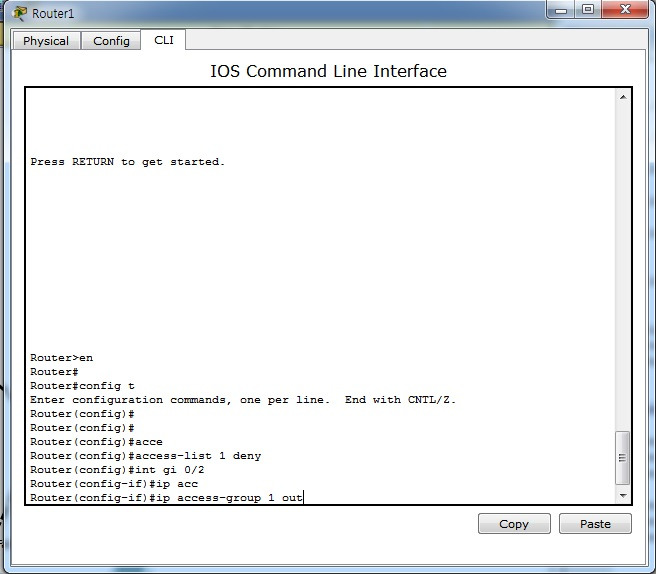This screenshot has width=656, height=574.
Task: Click the CLI scrollbar down arrow
Action: coord(623,495)
